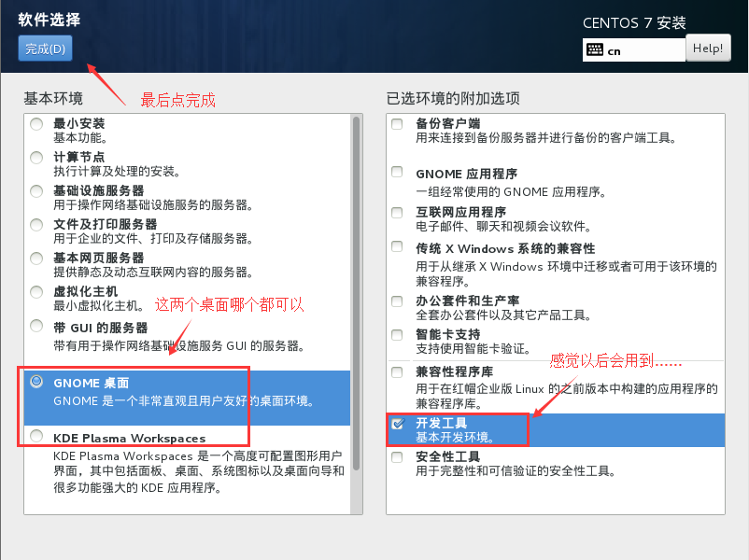Click the 一组经常使用的 GNOME 应用程序。 text

(x=512, y=192)
